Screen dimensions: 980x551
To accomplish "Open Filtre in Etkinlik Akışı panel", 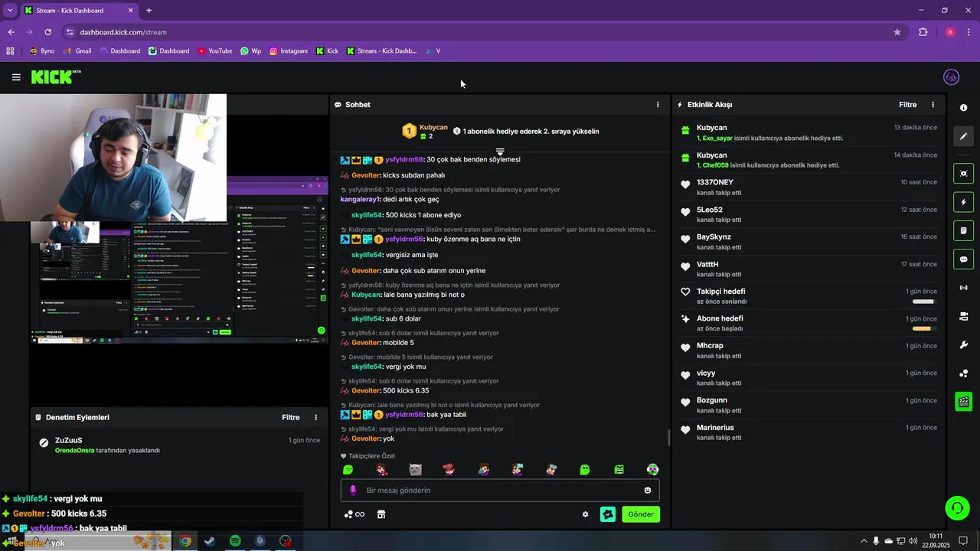I will point(907,105).
